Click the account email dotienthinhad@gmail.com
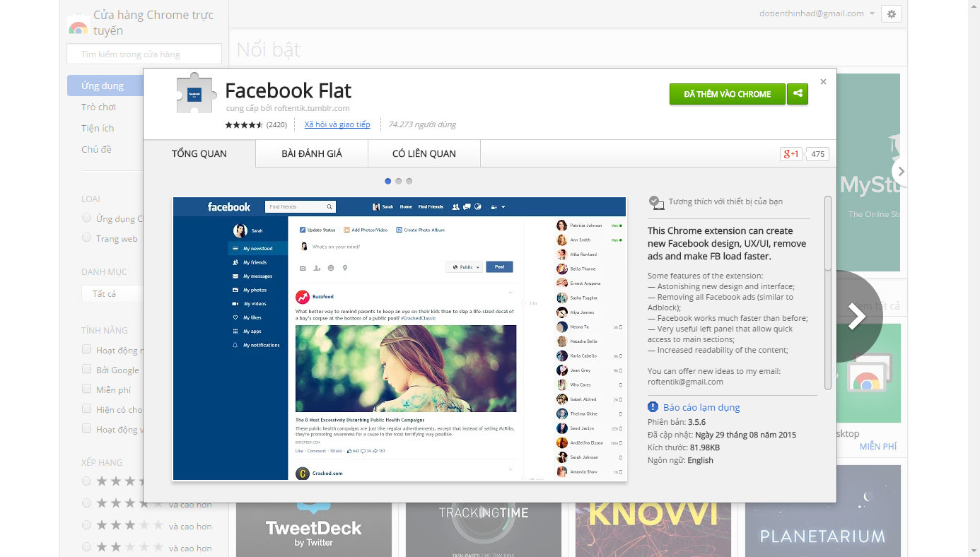The height and width of the screenshot is (557, 980). [x=812, y=13]
